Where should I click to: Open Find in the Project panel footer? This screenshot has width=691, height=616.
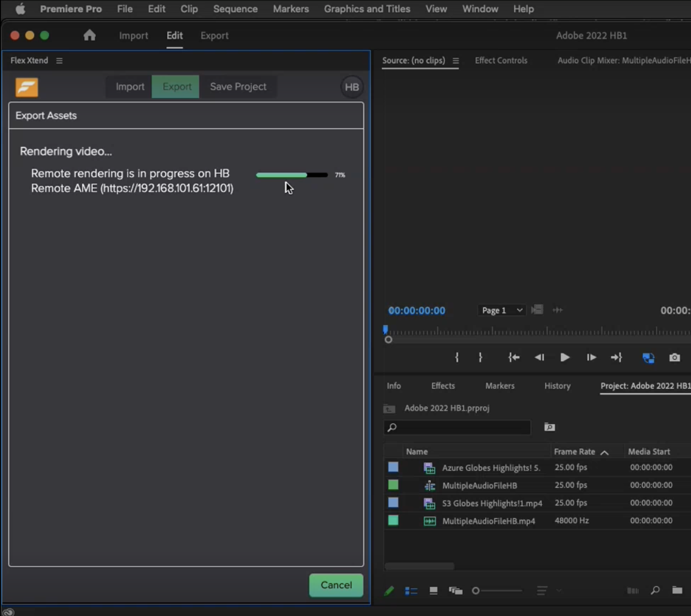coord(655,590)
